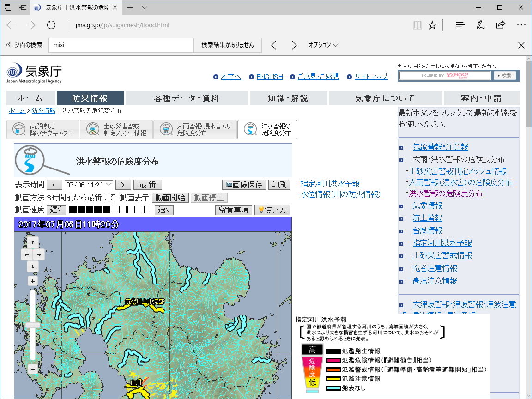Open the 知識・解説 menu tab
Image resolution: width=532 pixels, height=399 pixels.
click(x=288, y=98)
